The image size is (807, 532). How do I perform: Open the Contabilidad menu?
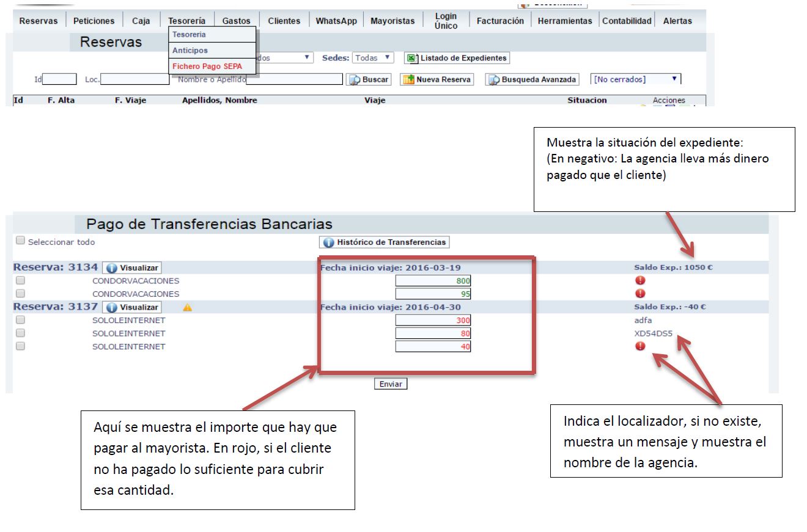[627, 21]
